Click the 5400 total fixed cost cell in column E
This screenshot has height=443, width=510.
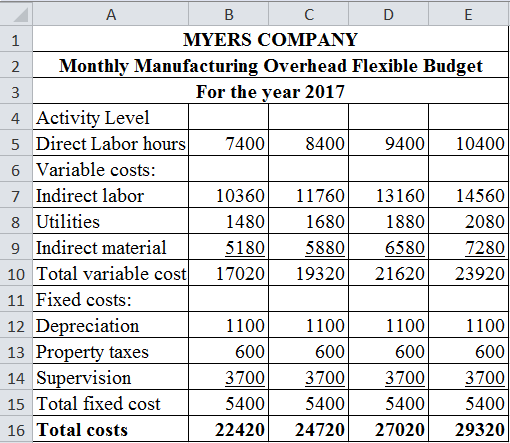tap(469, 403)
